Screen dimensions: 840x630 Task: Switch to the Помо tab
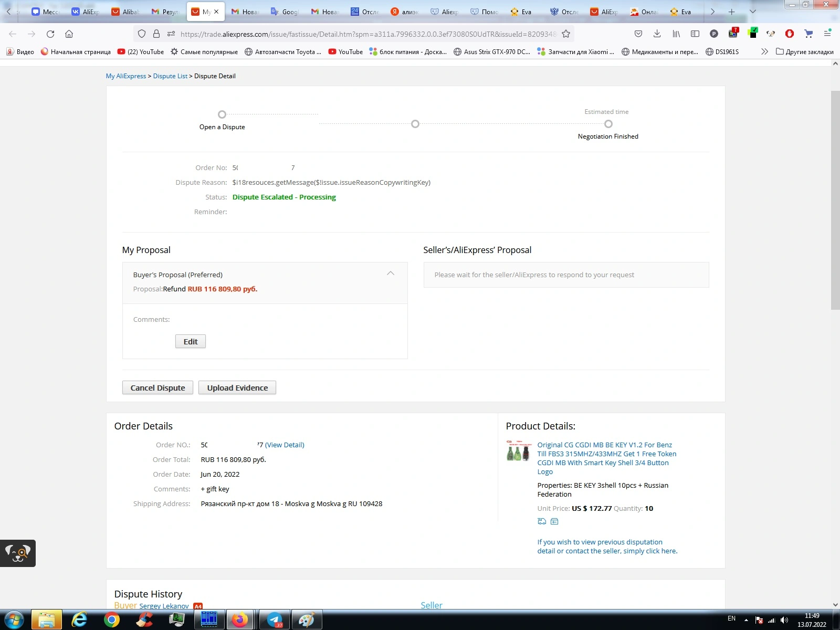coord(485,12)
